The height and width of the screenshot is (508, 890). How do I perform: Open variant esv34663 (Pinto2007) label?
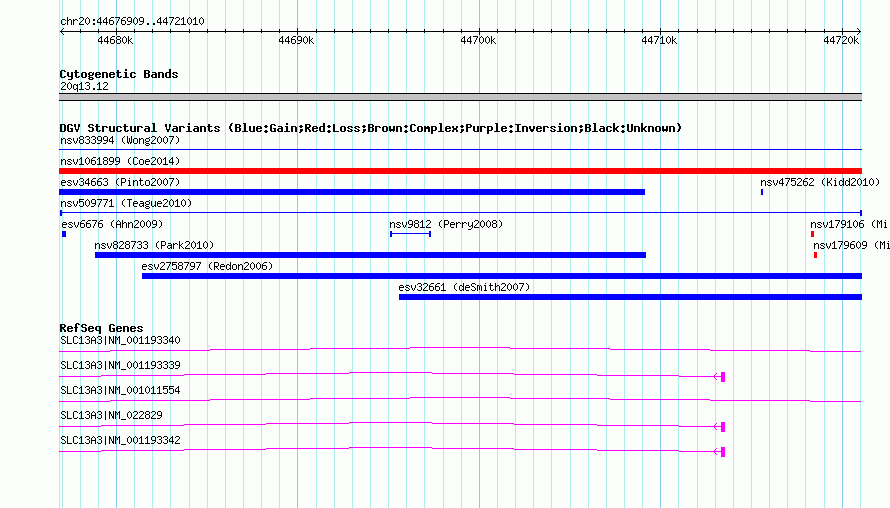click(120, 182)
